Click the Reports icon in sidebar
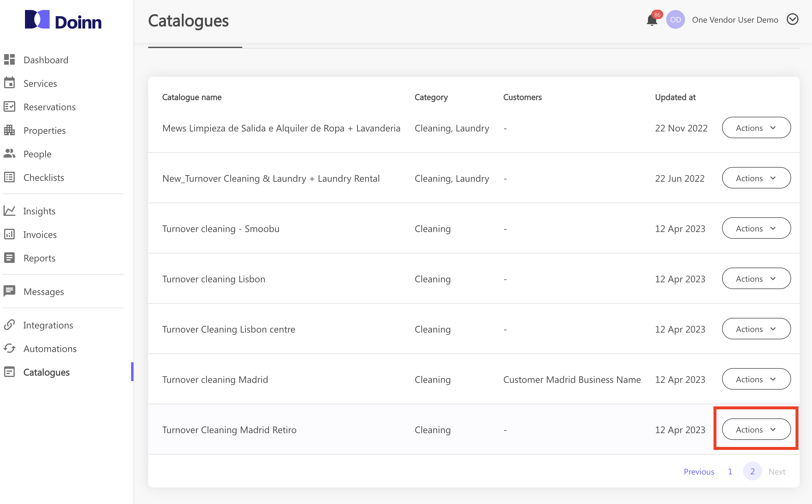812x504 pixels. [x=9, y=258]
